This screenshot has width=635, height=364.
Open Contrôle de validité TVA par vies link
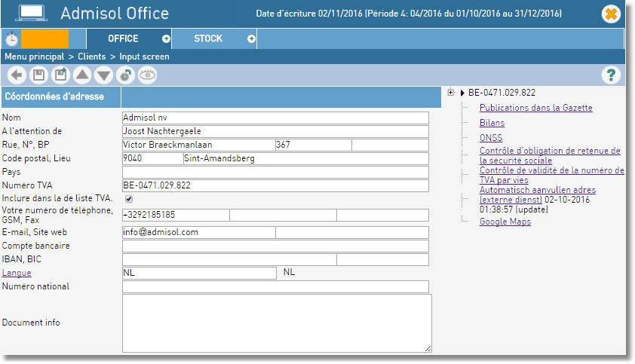551,175
